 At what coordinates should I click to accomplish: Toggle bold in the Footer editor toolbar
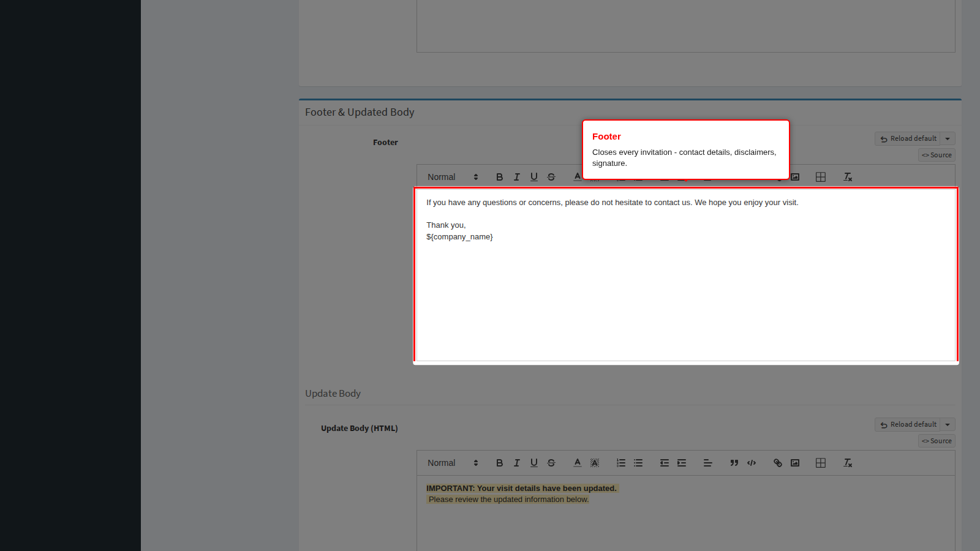[x=499, y=177]
